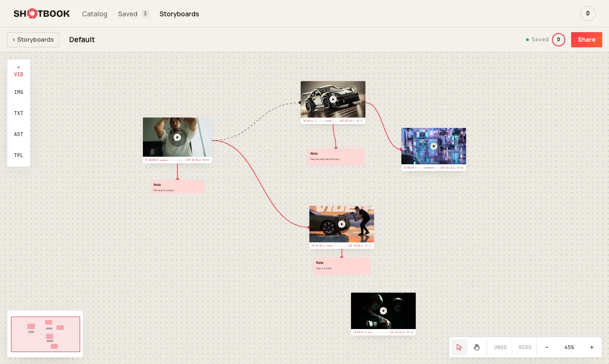Select the note under sports car clip
This screenshot has width=609, height=364.
[x=336, y=157]
